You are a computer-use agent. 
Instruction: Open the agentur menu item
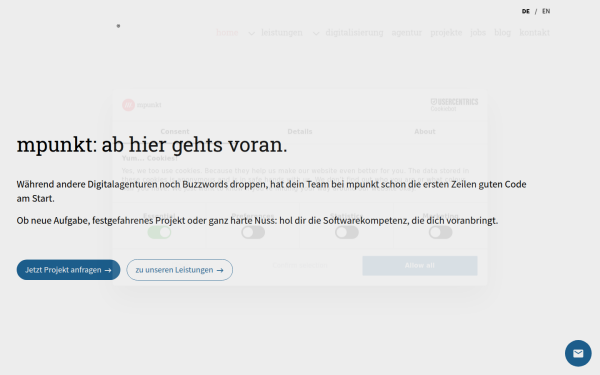[406, 33]
